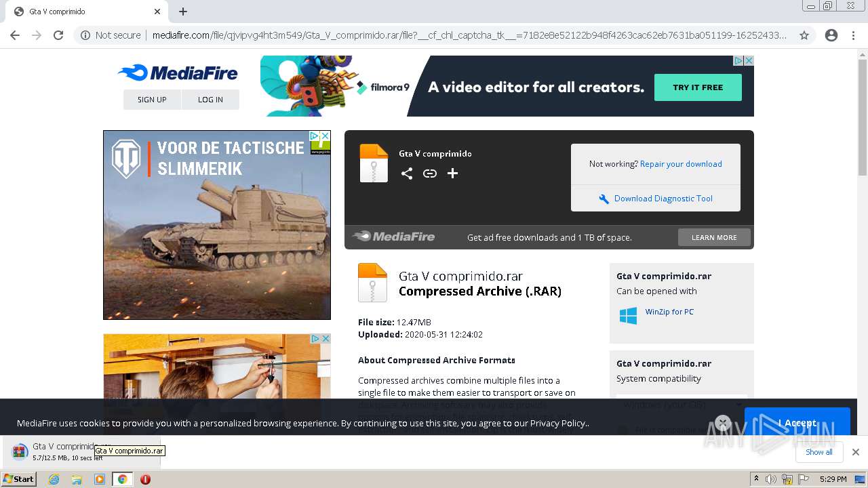Click the plus icon to add file
This screenshot has width=868, height=488.
point(452,174)
